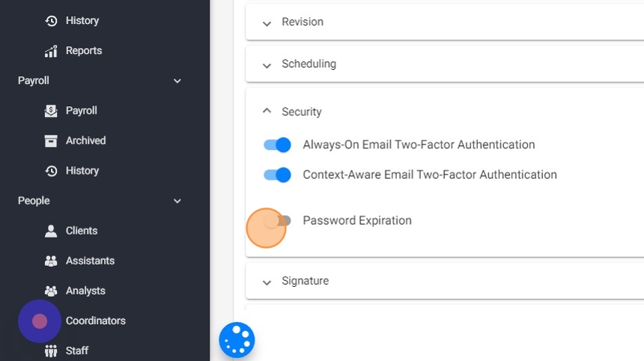The width and height of the screenshot is (644, 361).
Task: Click the Archived box icon
Action: click(x=51, y=141)
